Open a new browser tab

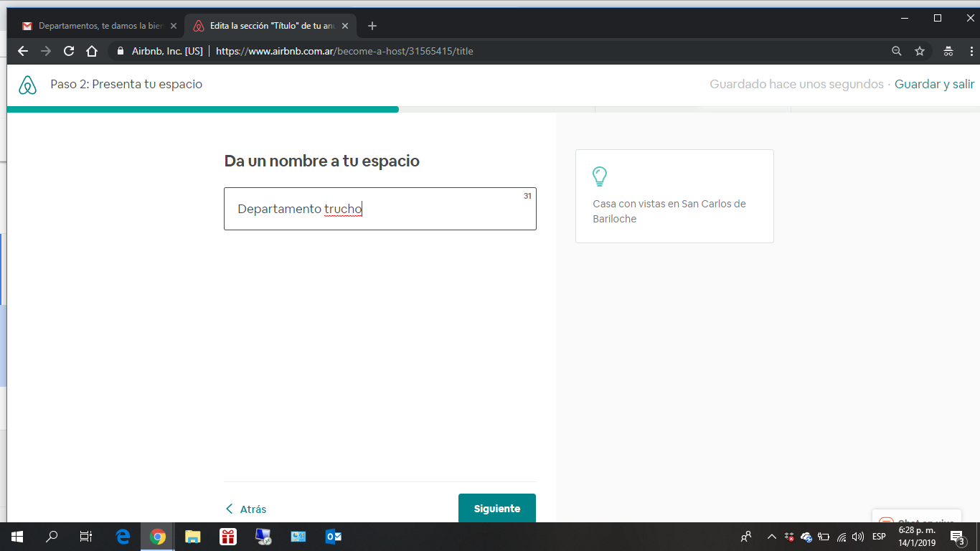[x=372, y=26]
